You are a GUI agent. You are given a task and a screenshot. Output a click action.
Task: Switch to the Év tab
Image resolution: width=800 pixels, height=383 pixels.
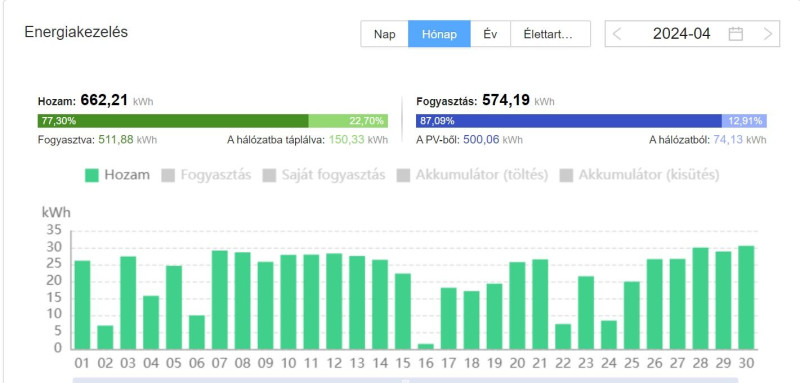pyautogui.click(x=490, y=34)
